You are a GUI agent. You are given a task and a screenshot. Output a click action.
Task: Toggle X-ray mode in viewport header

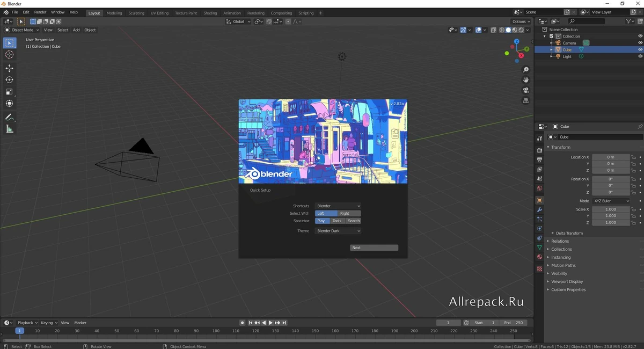tap(494, 30)
